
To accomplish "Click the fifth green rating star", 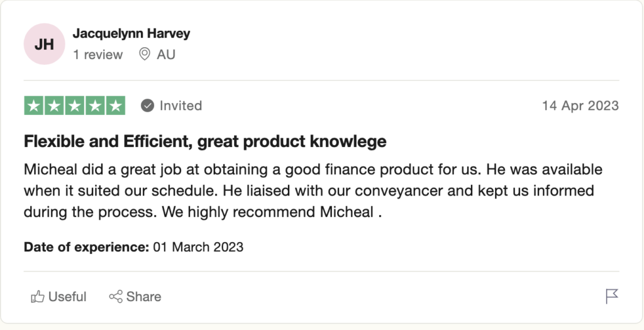I will [x=115, y=106].
